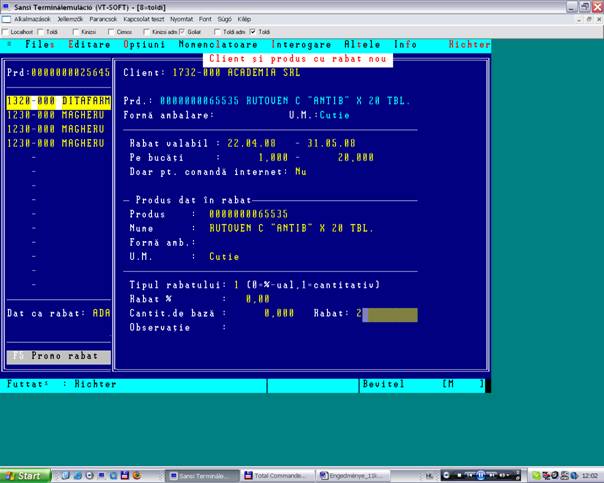Launch the media player quick launch icon
The height and width of the screenshot is (483, 604).
click(x=89, y=475)
